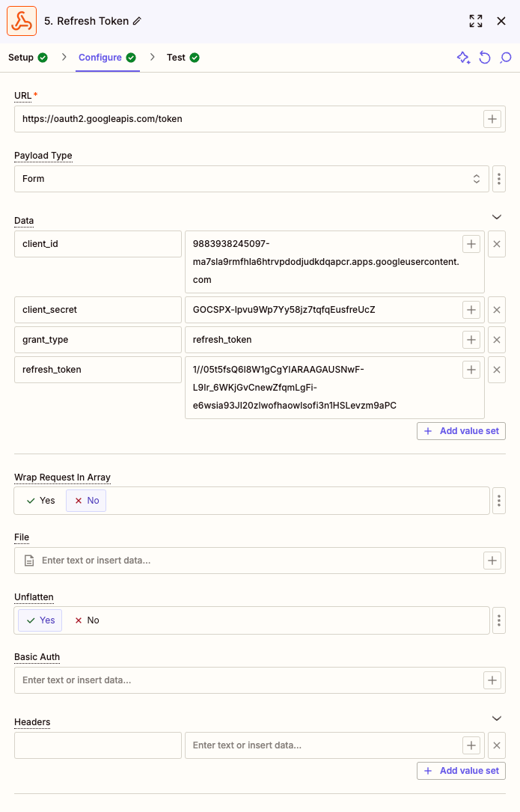The image size is (520, 812).
Task: Open the Test tab
Action: pos(176,57)
